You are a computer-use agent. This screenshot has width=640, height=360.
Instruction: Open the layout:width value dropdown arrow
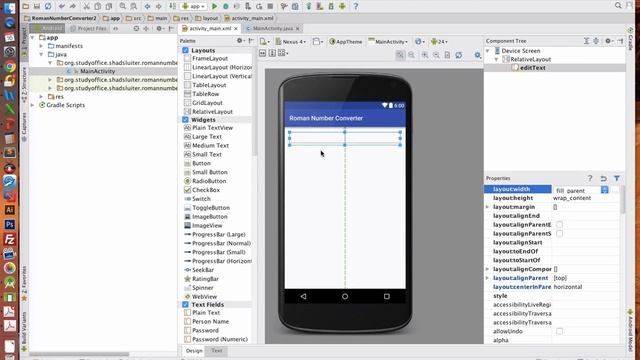(604, 190)
